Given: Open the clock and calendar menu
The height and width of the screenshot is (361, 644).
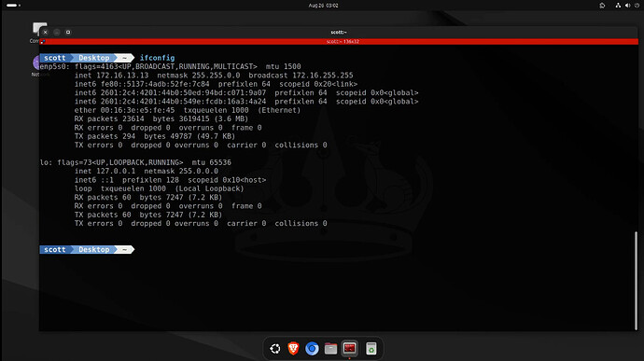Looking at the screenshot, I should click(323, 6).
